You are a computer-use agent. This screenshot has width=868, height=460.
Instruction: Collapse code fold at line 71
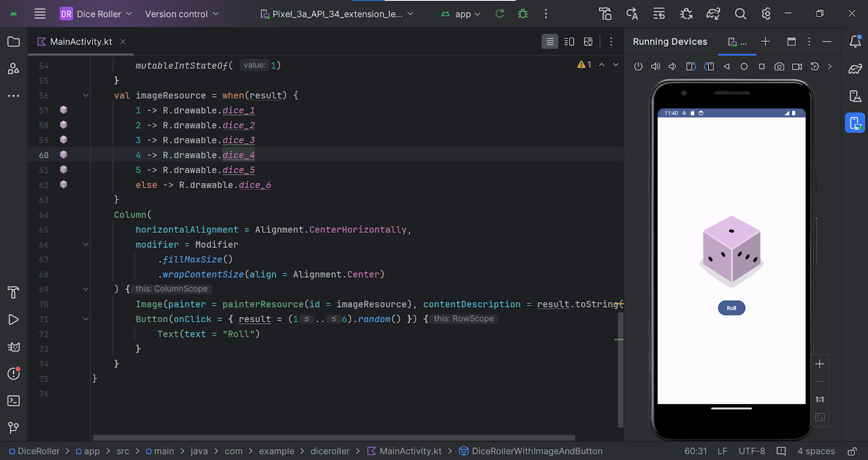coord(86,319)
